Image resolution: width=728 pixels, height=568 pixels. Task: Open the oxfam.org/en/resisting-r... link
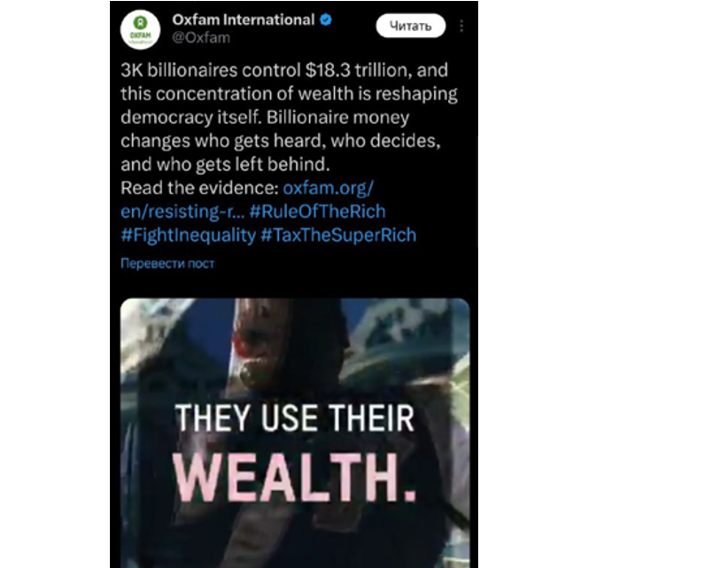click(x=247, y=199)
